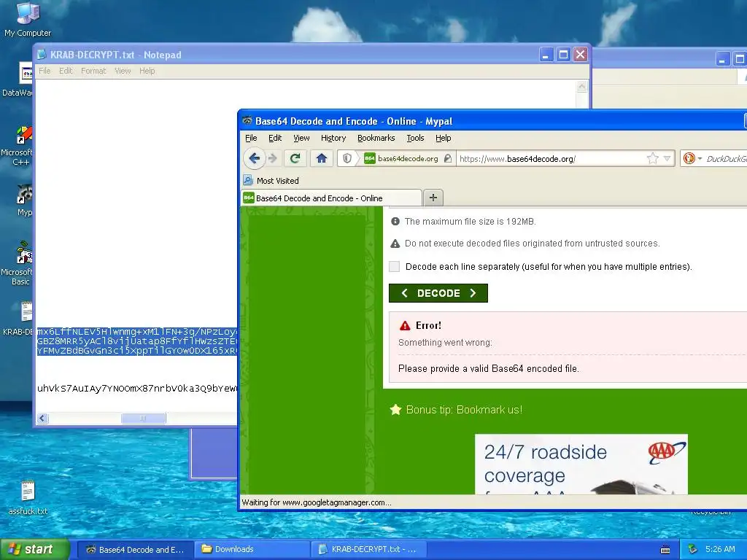Image resolution: width=747 pixels, height=560 pixels.
Task: Open the Mypal View menu
Action: point(301,138)
